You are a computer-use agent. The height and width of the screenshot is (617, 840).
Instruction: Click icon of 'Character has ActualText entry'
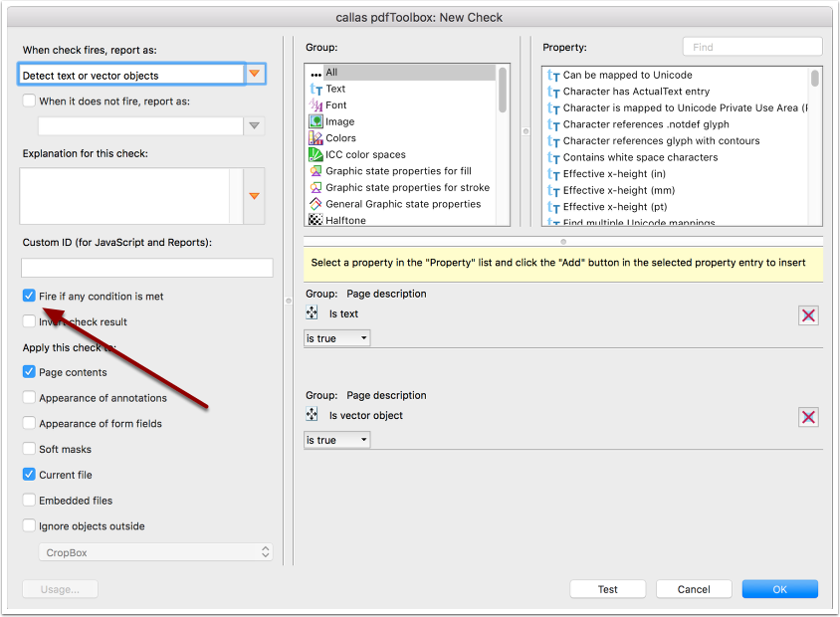553,92
